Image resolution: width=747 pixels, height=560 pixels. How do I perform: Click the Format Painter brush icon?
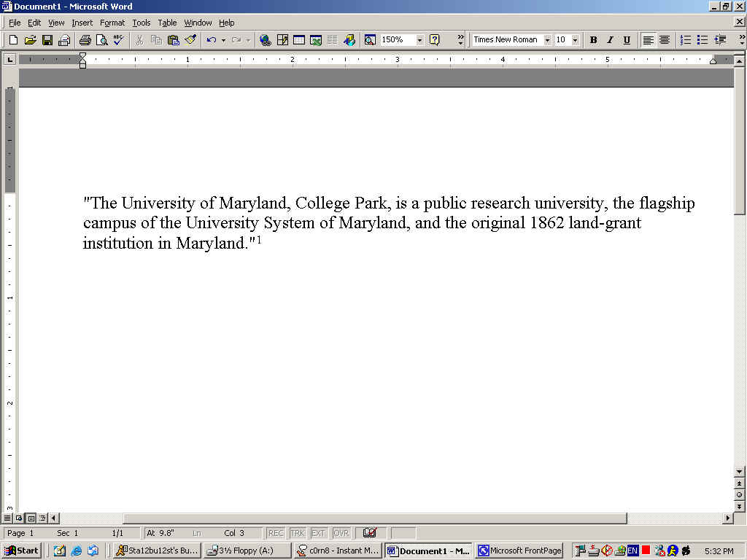tap(190, 40)
